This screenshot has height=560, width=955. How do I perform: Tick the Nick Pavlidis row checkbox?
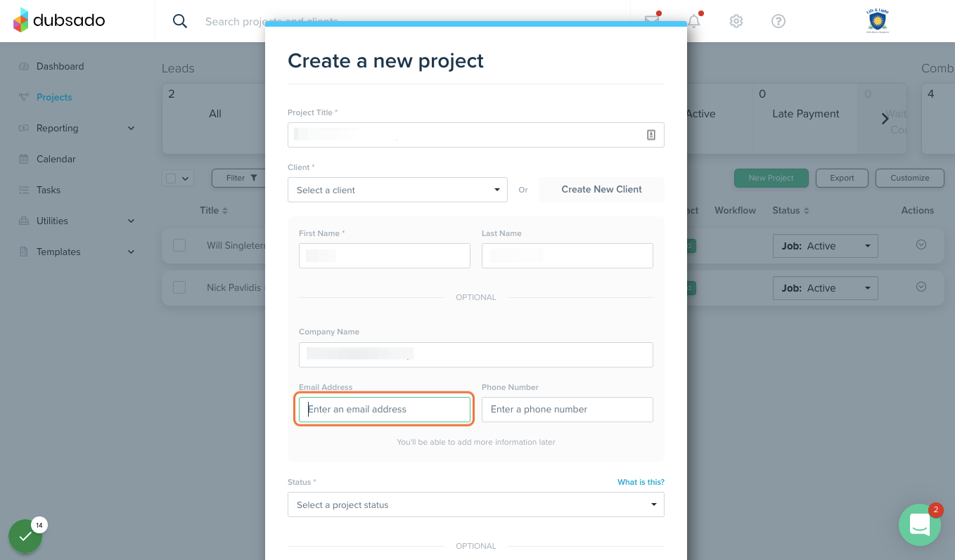pyautogui.click(x=179, y=287)
